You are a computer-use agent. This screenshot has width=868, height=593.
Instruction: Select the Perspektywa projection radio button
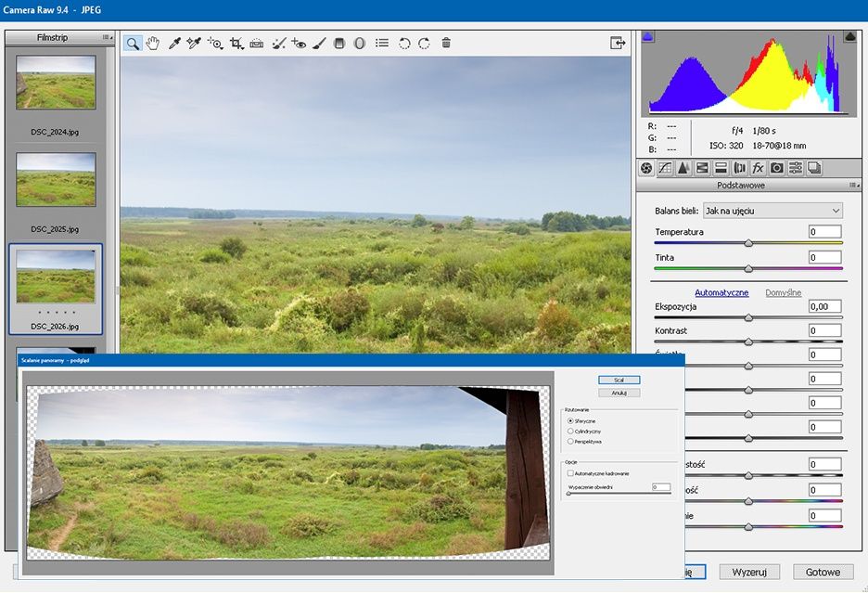point(570,442)
